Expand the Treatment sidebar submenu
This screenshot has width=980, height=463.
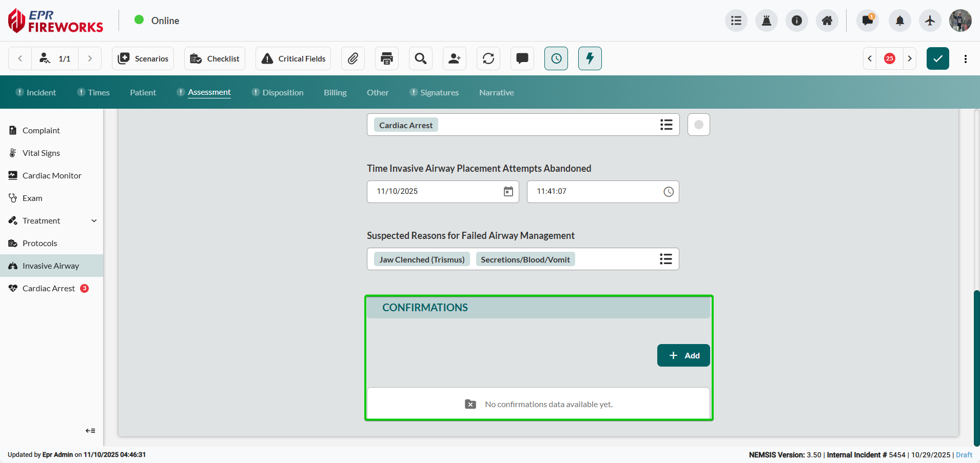tap(94, 220)
